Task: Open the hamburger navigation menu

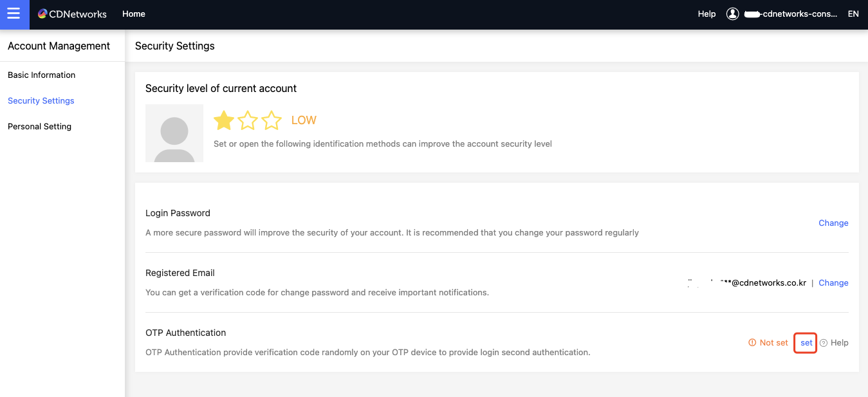Action: click(14, 14)
